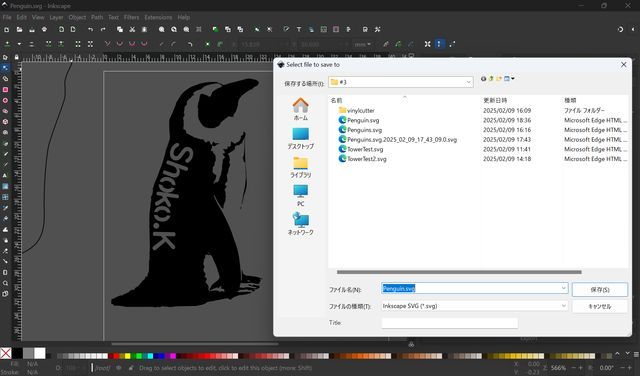Click the New document icon
Viewport: 640px width, 376px height.
pos(7,29)
